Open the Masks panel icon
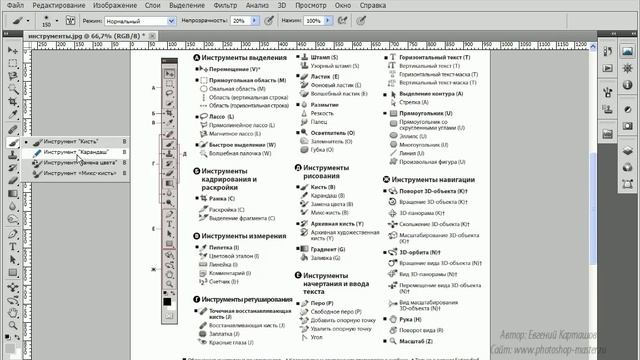The image size is (640, 360). coord(627,126)
